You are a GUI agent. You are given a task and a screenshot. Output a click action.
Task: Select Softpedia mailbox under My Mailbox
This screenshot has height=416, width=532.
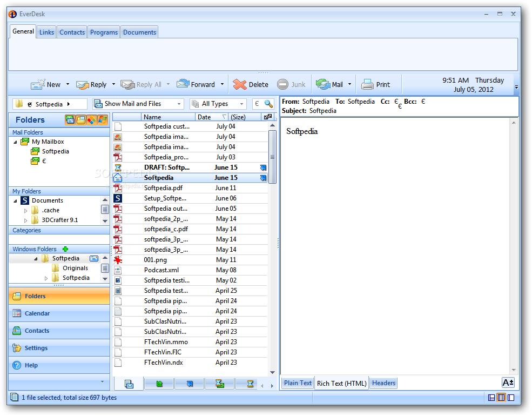pos(55,151)
